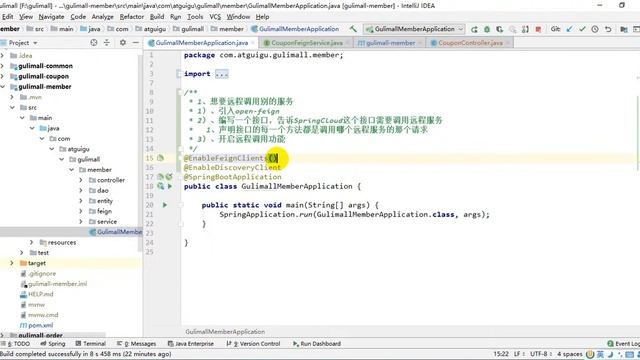This screenshot has width=640, height=360.
Task: Open the Refactor menu
Action: pyautogui.click(x=132, y=17)
